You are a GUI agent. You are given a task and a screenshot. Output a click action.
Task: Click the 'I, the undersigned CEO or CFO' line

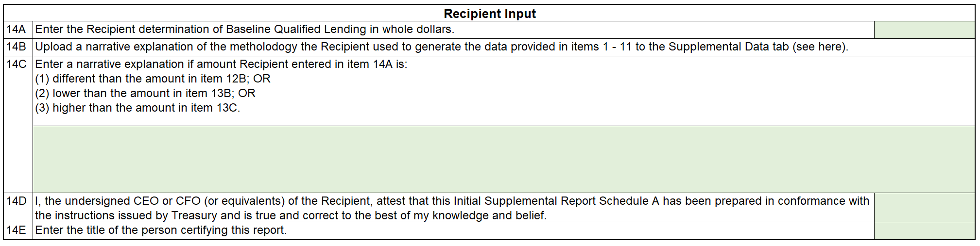tap(452, 201)
